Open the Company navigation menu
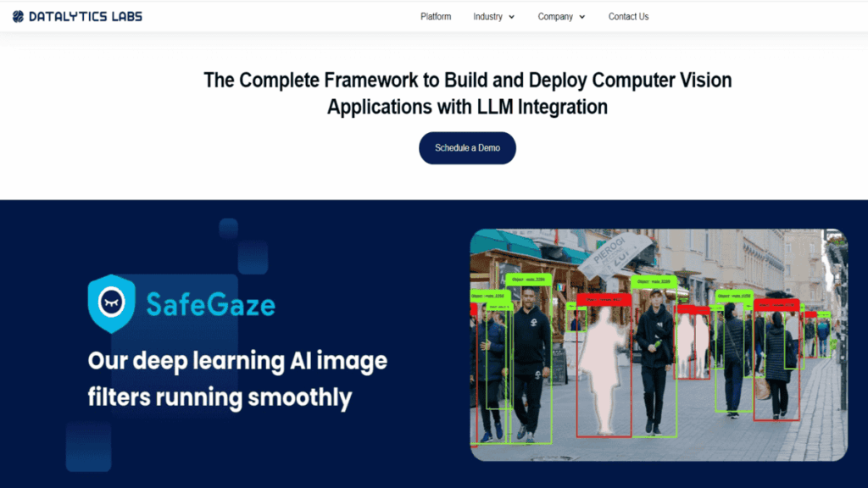 click(x=555, y=17)
